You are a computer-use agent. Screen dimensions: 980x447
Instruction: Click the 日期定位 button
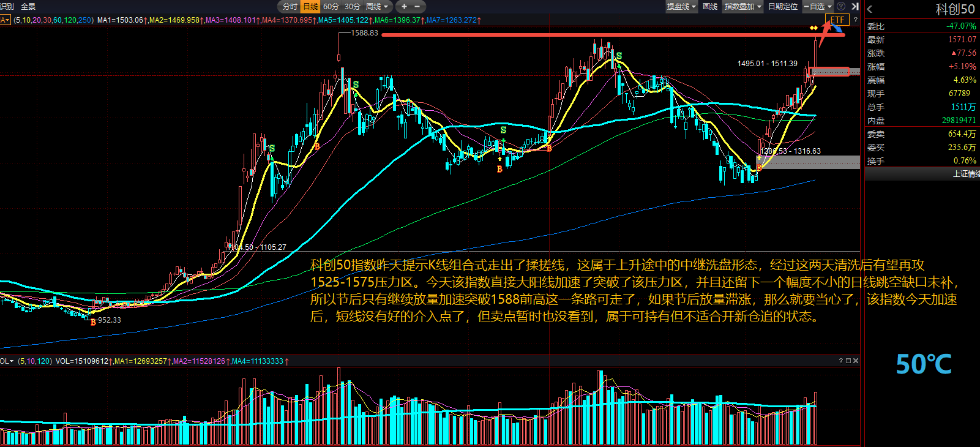[783, 7]
